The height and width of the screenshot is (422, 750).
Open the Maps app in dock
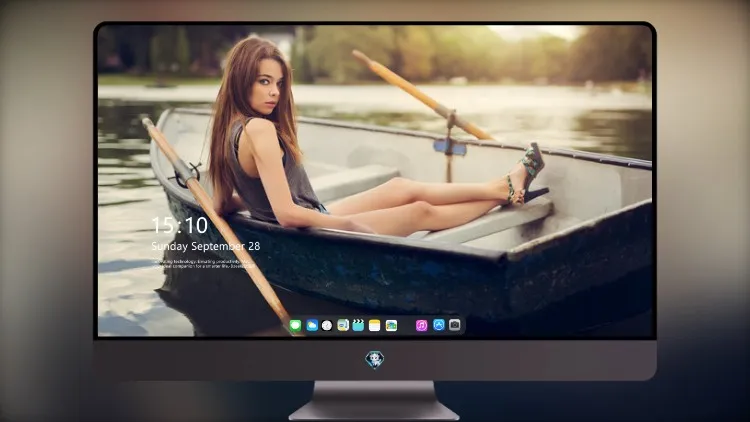pos(343,325)
